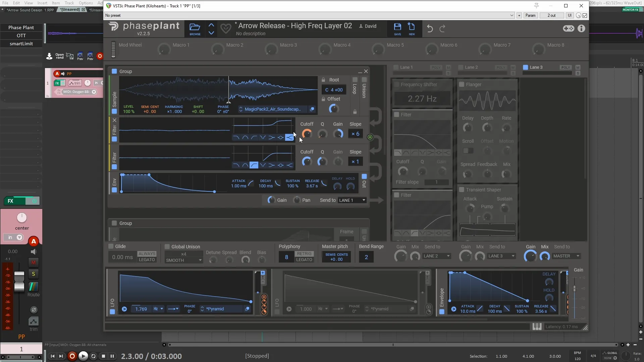
Task: Open the Send to LANE 2 dropdown
Action: (436, 256)
